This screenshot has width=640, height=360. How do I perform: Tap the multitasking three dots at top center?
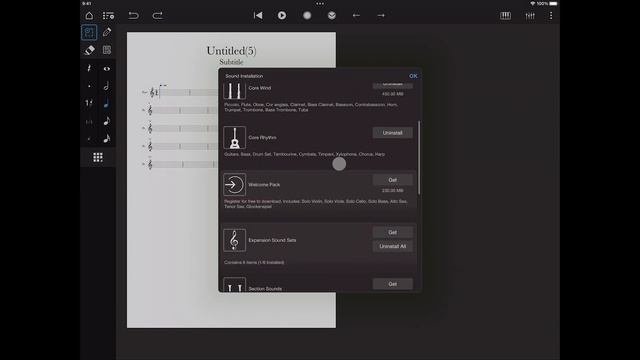pyautogui.click(x=320, y=4)
